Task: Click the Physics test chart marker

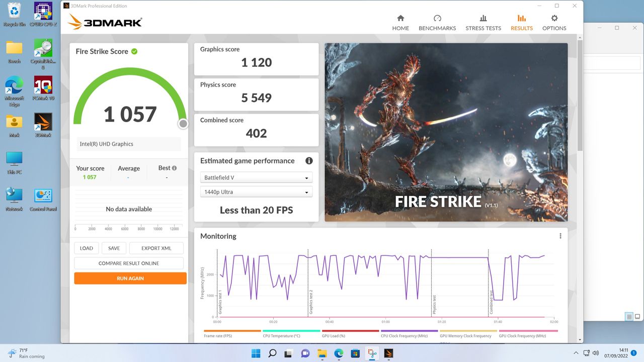Action: point(434,305)
